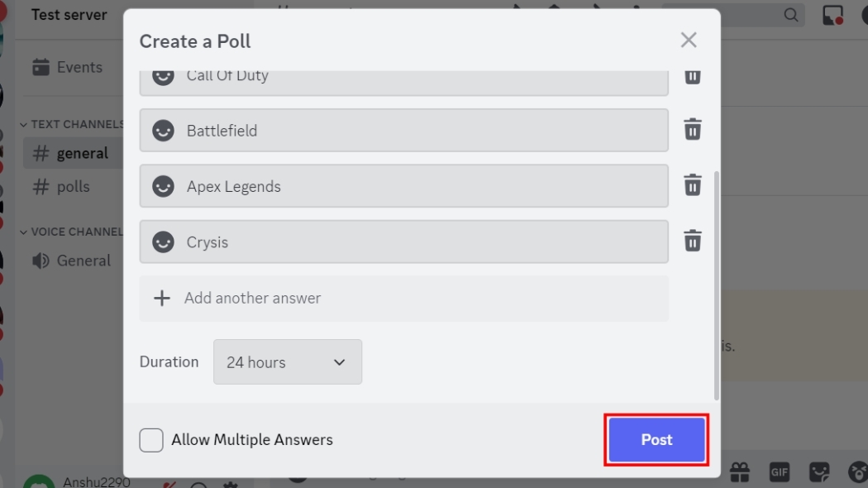
Task: Open the GIF picker
Action: [777, 471]
